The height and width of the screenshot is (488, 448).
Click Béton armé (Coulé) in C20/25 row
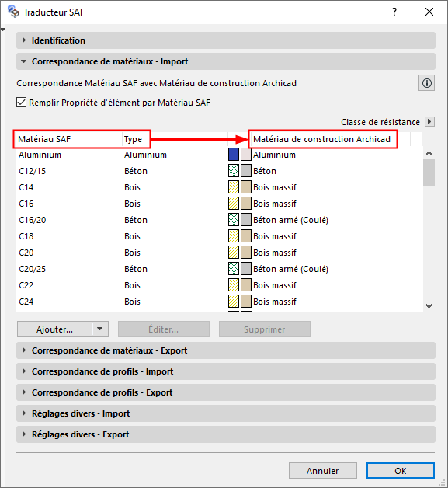coord(290,269)
